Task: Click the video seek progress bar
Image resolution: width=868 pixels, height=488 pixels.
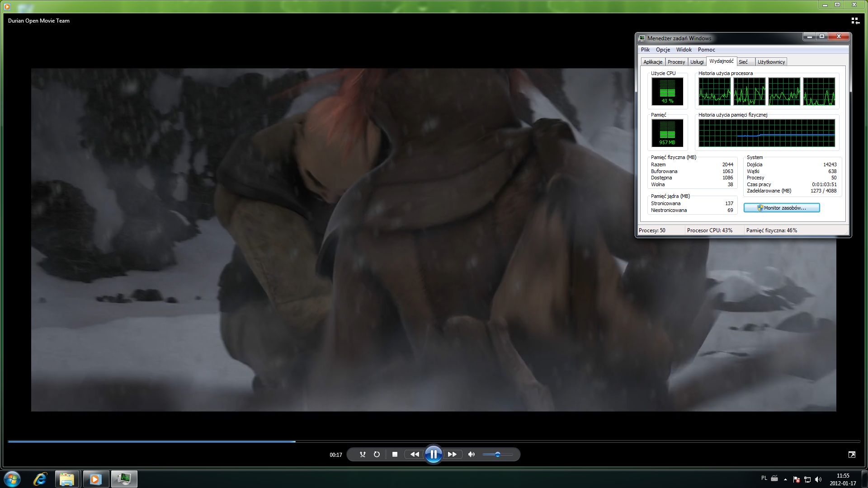Action: [434, 441]
